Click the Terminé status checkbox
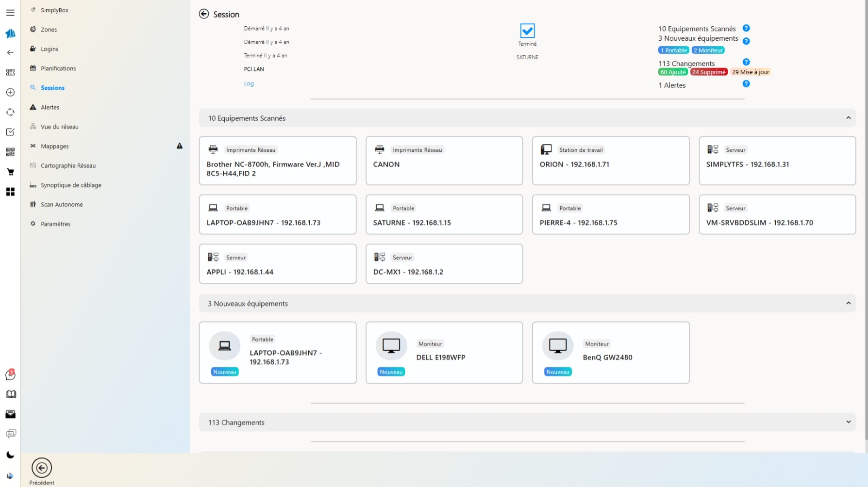This screenshot has height=487, width=868. click(x=527, y=31)
